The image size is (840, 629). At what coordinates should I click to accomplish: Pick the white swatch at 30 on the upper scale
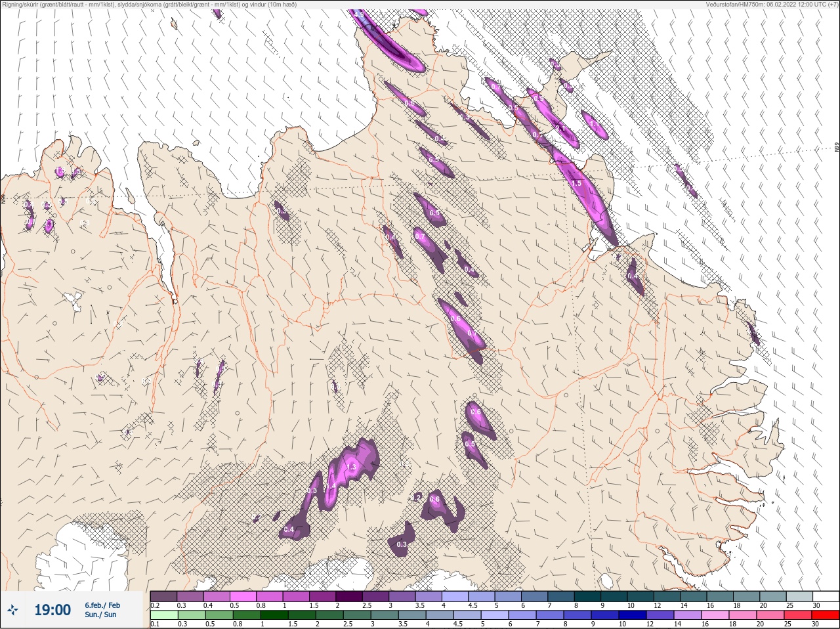[826, 596]
